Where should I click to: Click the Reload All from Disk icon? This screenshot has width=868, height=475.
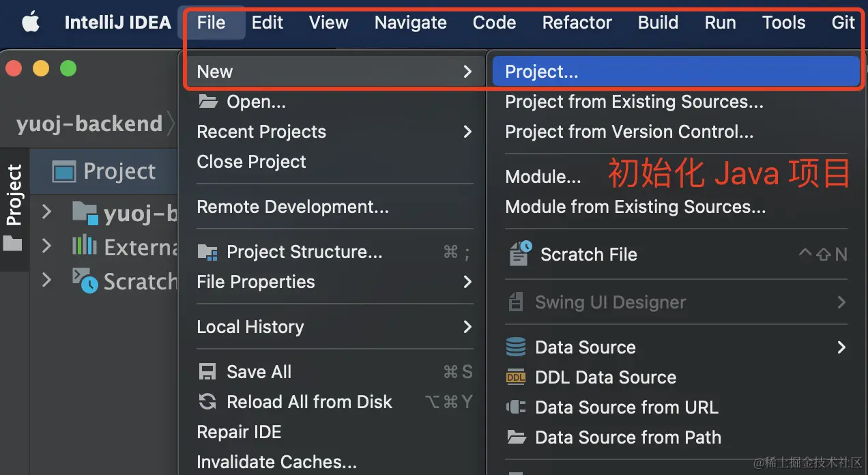(207, 401)
